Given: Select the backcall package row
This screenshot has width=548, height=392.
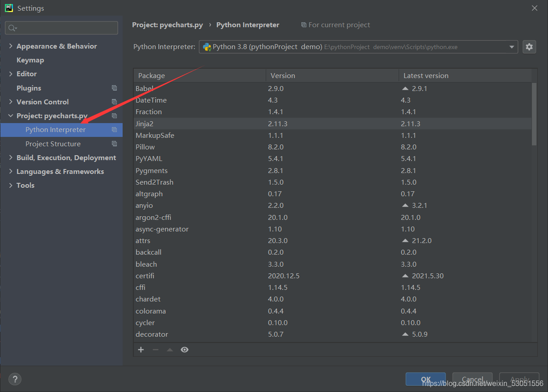Looking at the screenshot, I should point(333,252).
